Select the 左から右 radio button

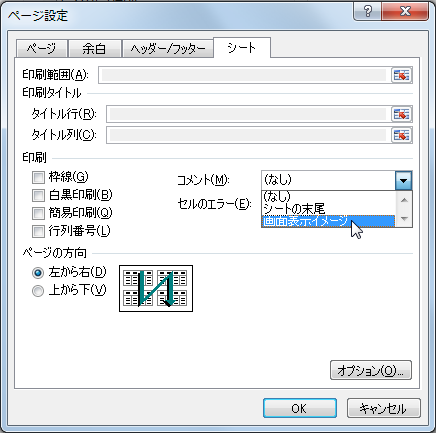[38, 273]
